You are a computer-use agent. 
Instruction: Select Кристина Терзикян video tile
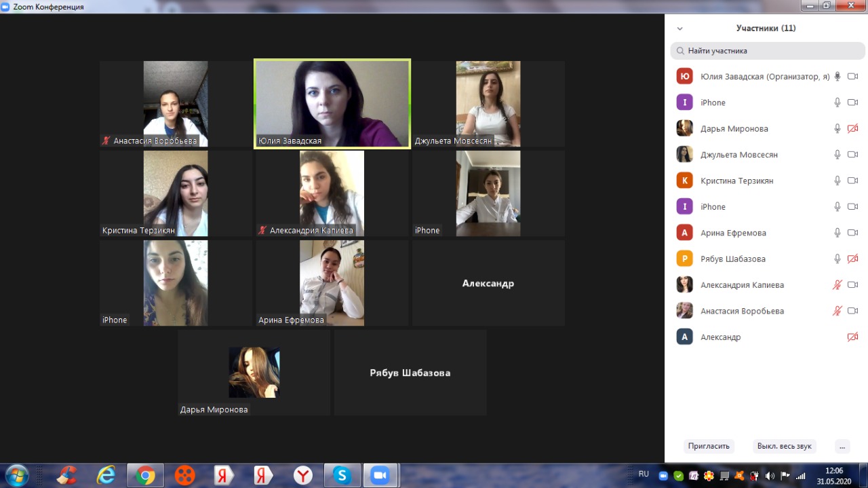pyautogui.click(x=176, y=193)
